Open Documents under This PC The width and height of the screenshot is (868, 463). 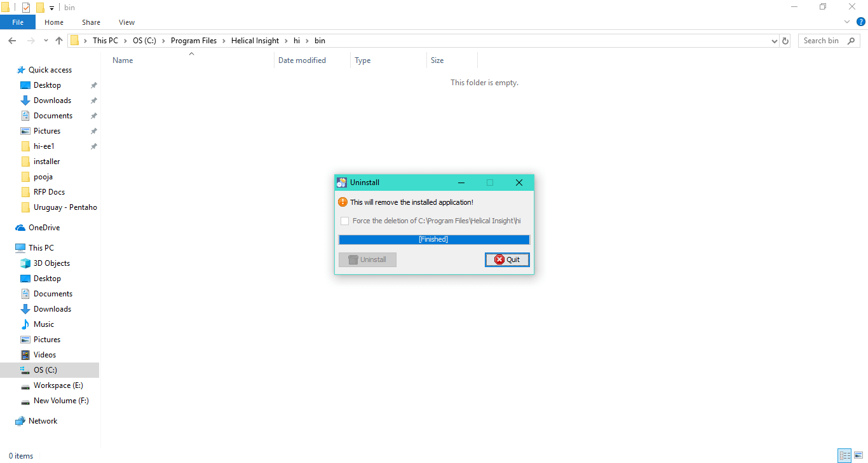click(53, 294)
